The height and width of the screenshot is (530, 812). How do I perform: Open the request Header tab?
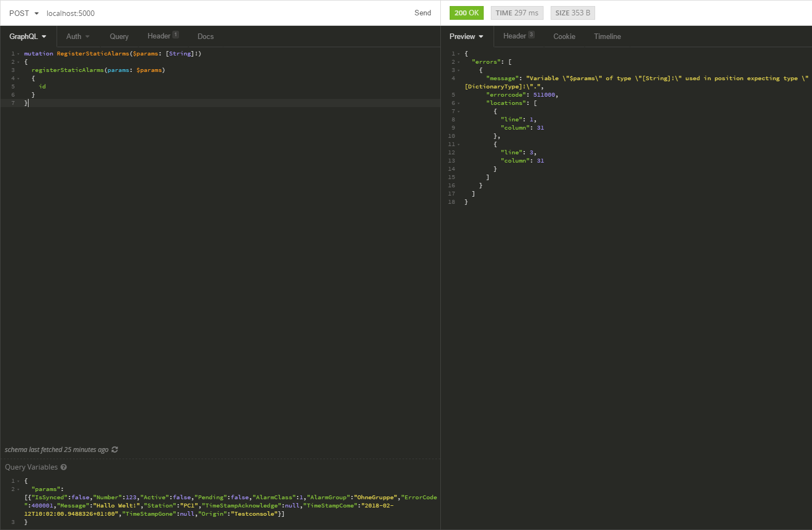pos(163,36)
